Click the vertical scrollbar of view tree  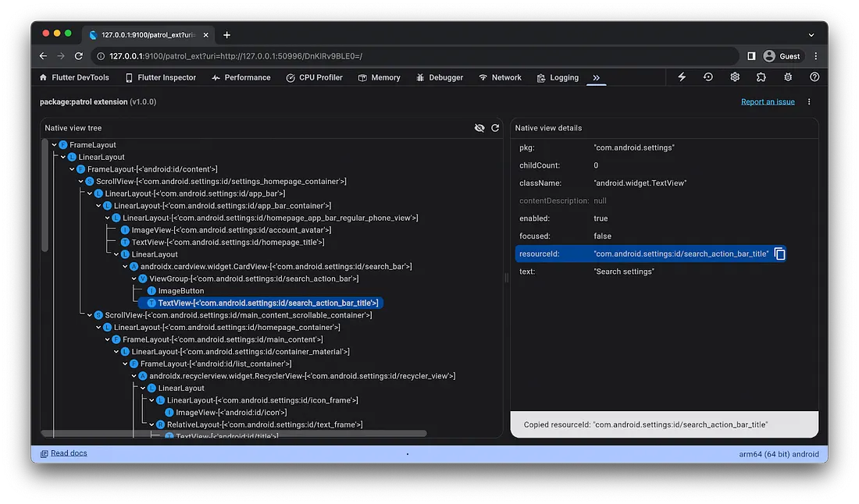point(45,196)
